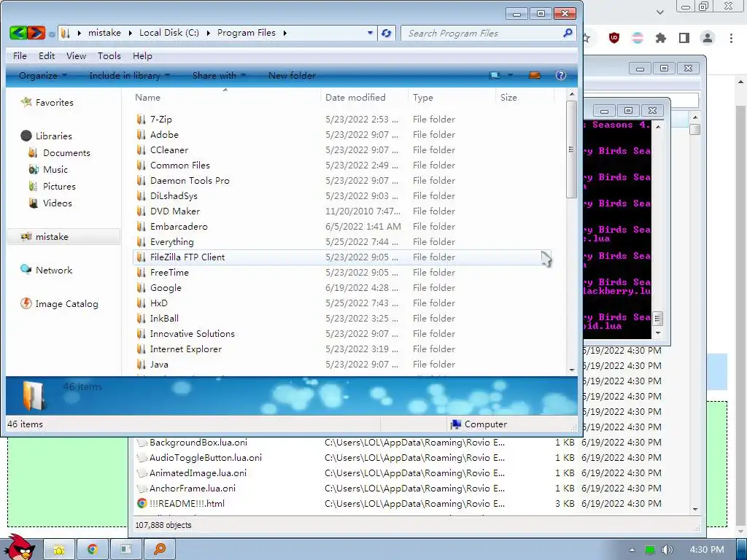This screenshot has width=747, height=560.
Task: Change the view using the Views icon
Action: [x=495, y=75]
